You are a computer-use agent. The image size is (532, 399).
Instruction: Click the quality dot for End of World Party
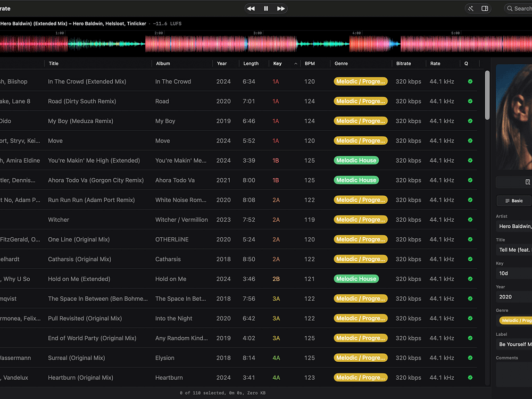[x=470, y=338]
